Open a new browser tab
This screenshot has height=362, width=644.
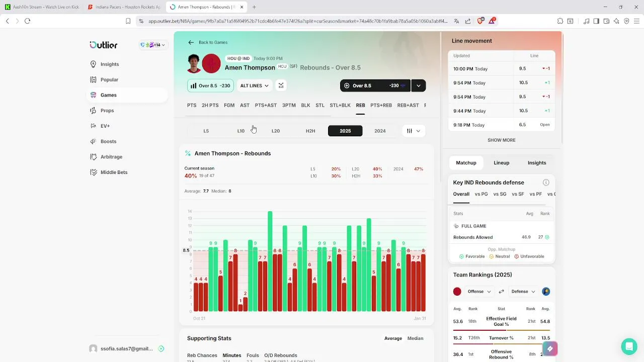254,7
